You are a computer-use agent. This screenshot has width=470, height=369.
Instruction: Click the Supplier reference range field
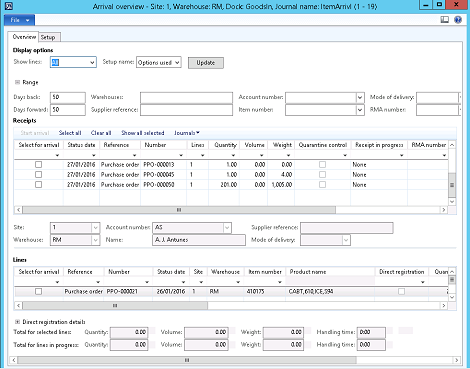pyautogui.click(x=186, y=110)
